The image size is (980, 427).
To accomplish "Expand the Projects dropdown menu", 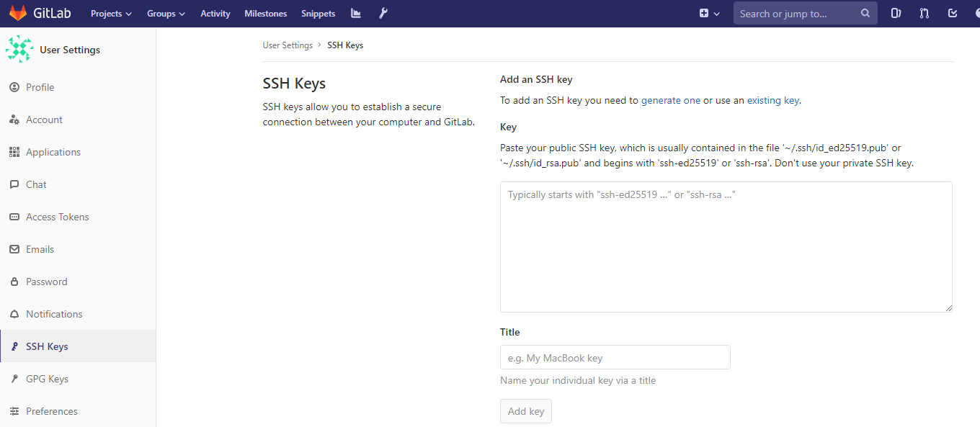I will [111, 14].
